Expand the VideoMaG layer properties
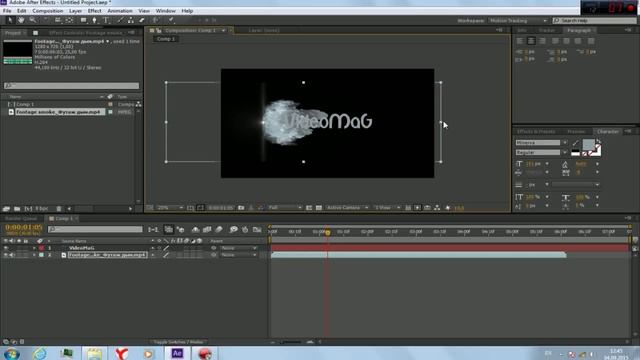640x360 pixels. [34, 248]
